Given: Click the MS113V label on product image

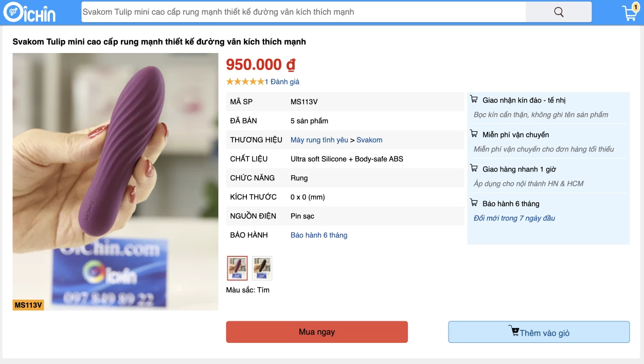Looking at the screenshot, I should point(28,305).
